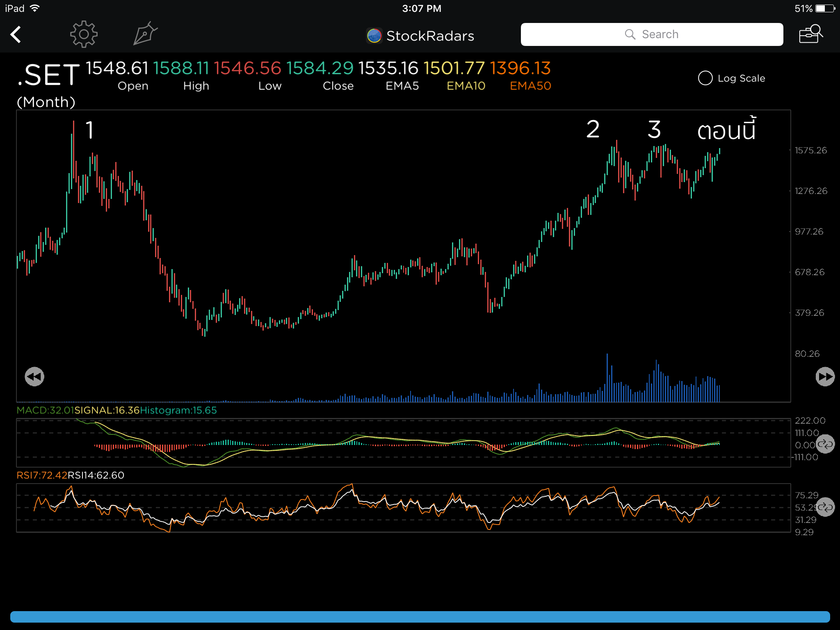Click the Search input field
The width and height of the screenshot is (840, 630).
coord(651,34)
